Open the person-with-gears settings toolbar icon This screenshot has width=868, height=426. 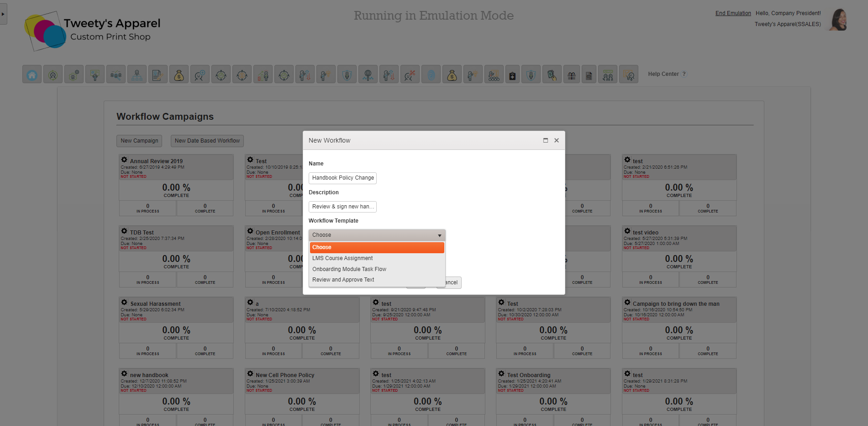(74, 74)
